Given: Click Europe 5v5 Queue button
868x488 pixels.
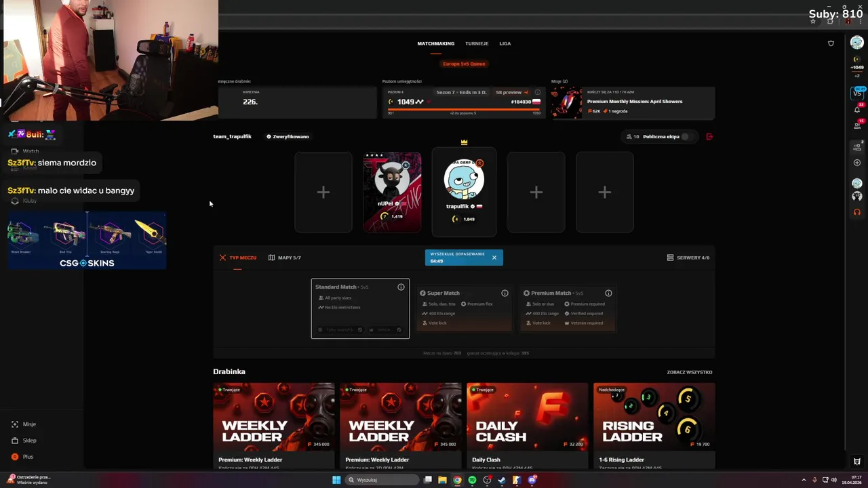Looking at the screenshot, I should point(464,64).
